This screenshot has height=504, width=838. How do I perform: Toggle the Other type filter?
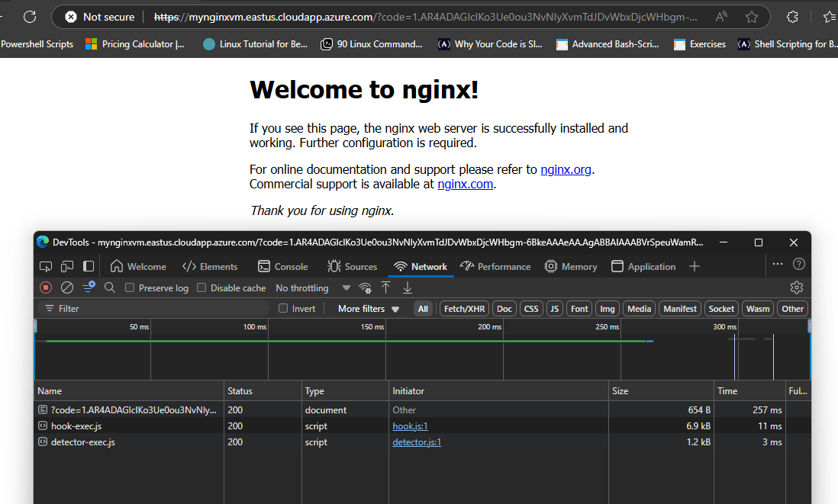click(792, 309)
